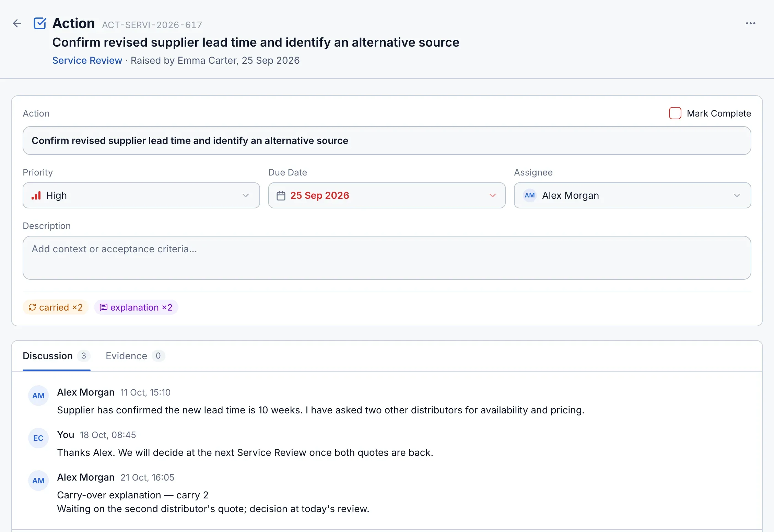The image size is (774, 532).
Task: Click timestamp '18 Oct, 08:45'
Action: point(108,435)
